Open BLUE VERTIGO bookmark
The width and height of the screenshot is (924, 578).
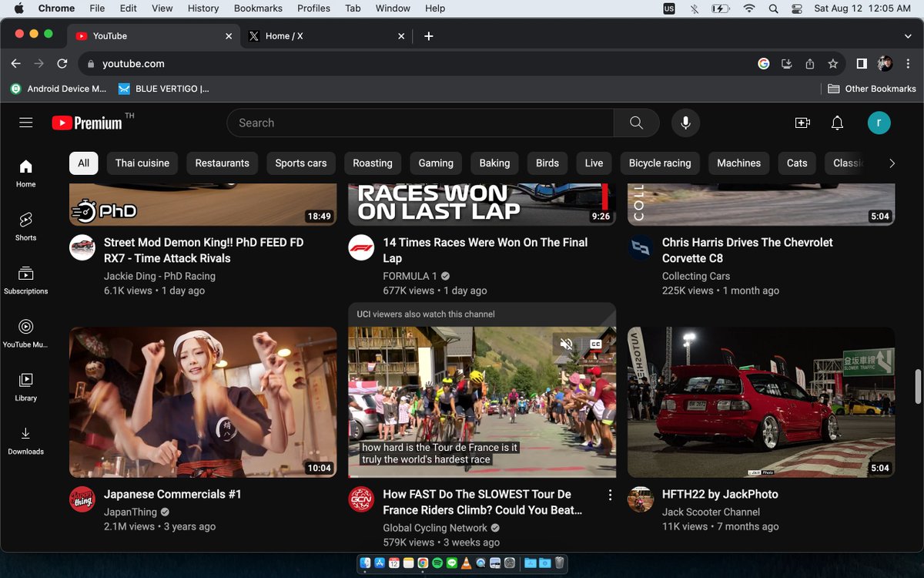pyautogui.click(x=163, y=89)
